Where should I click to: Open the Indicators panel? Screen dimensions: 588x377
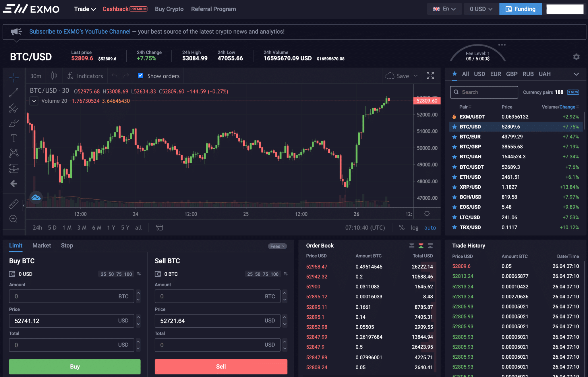85,76
